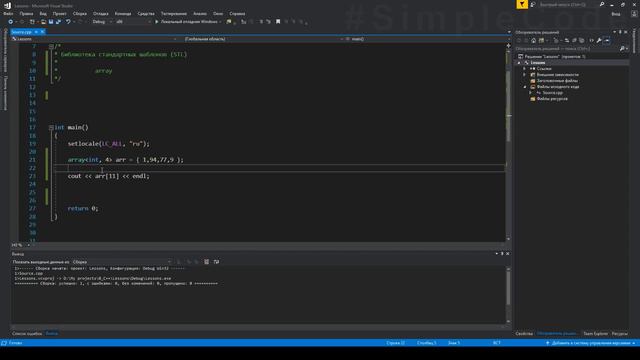Open the Lessons project scope dropdown
The height and width of the screenshot is (360, 640).
[94, 39]
